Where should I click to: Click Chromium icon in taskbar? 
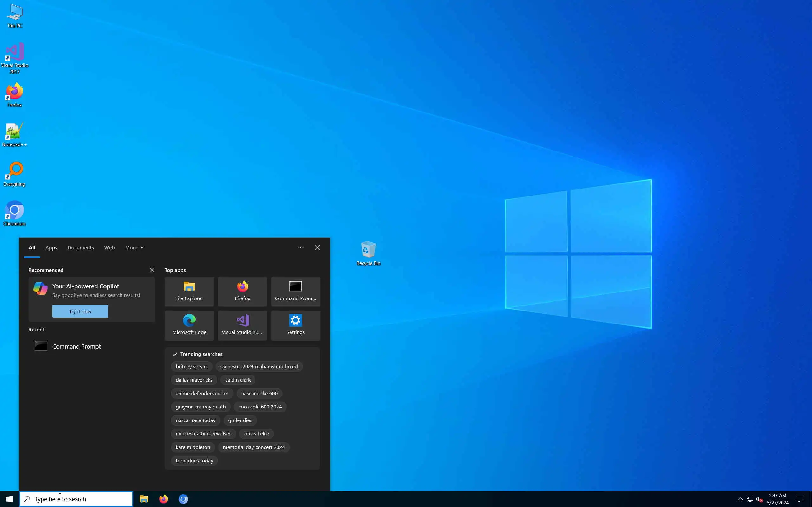pos(183,499)
